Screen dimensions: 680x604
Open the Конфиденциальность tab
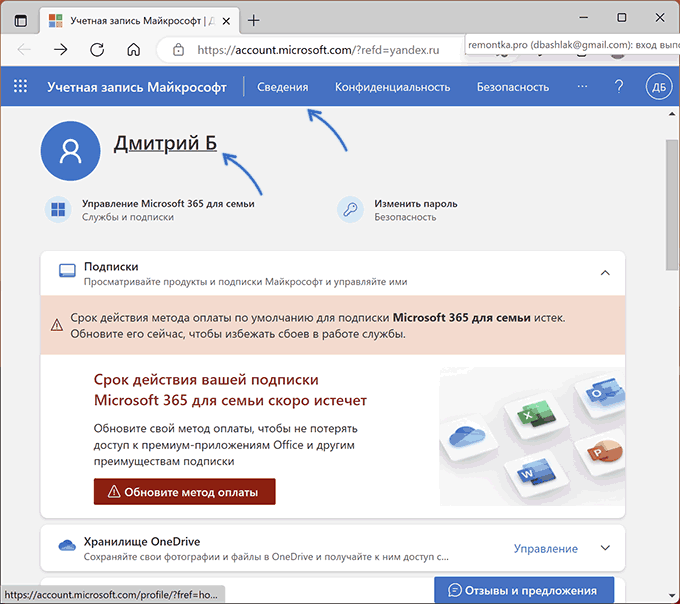[392, 87]
